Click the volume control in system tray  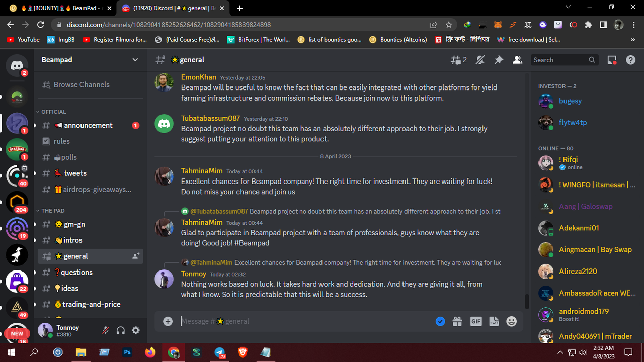[583, 352]
